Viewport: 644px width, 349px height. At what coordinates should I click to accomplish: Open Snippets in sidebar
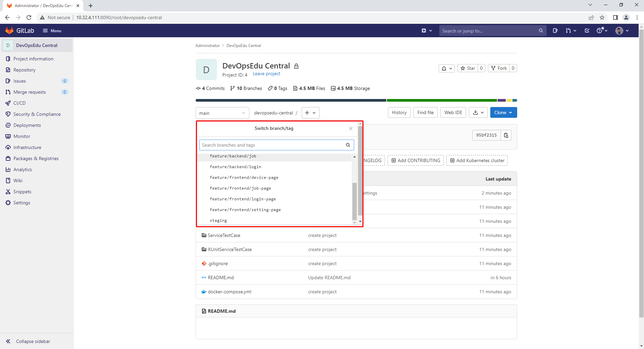point(22,192)
